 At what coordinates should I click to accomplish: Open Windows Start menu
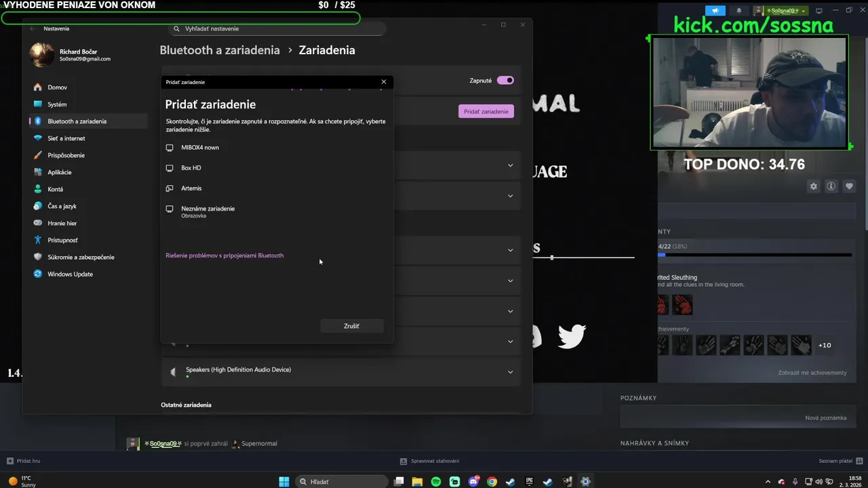(284, 482)
